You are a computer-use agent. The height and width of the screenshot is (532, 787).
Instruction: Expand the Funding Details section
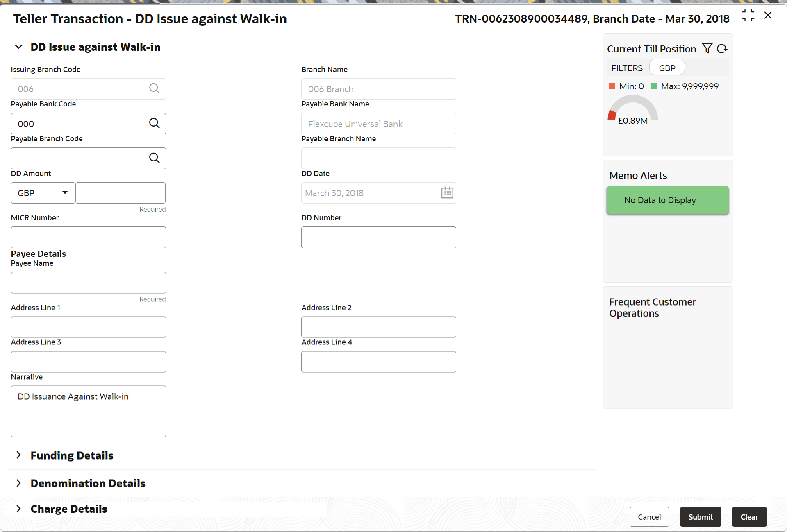pyautogui.click(x=18, y=455)
